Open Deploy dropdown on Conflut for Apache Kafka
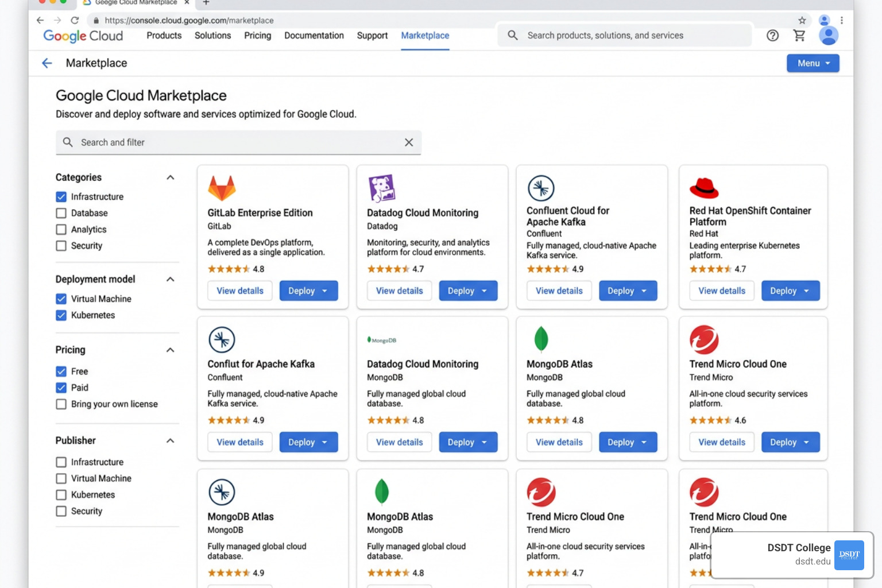Image resolution: width=882 pixels, height=588 pixels. point(308,442)
